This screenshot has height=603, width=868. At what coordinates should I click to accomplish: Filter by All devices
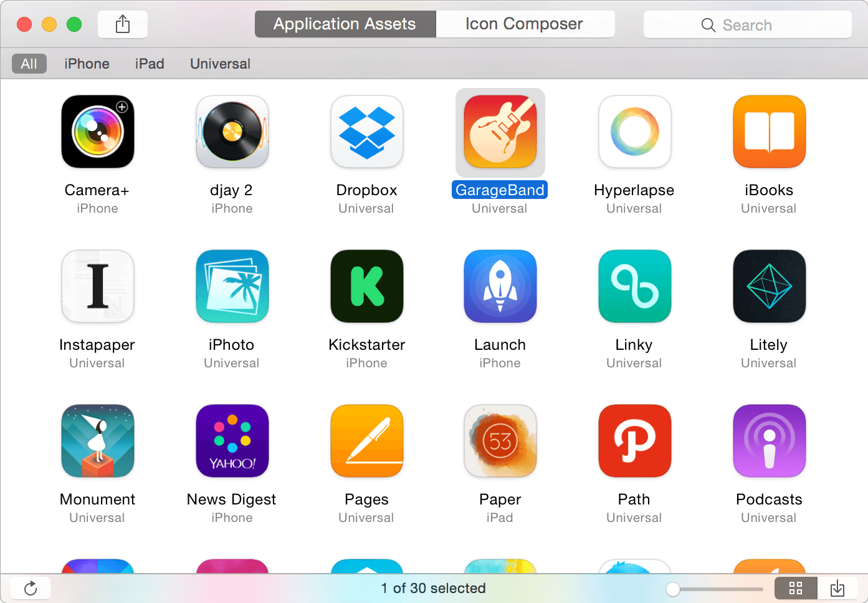pos(29,64)
